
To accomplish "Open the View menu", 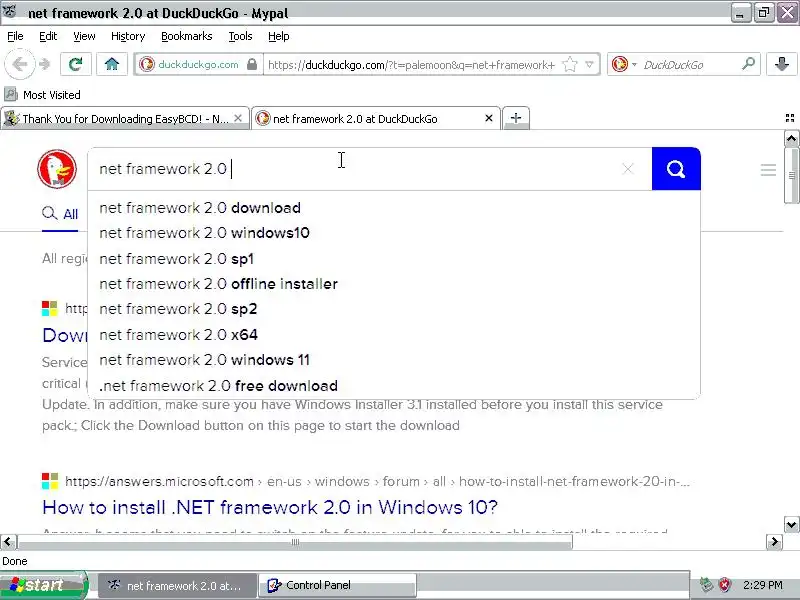I will coord(84,36).
